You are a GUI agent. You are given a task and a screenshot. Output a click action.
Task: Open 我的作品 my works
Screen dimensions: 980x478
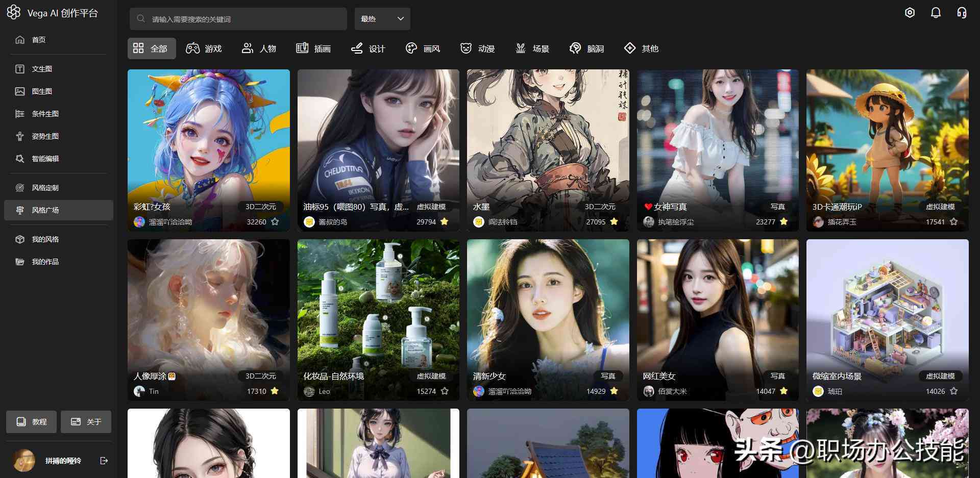tap(59, 262)
